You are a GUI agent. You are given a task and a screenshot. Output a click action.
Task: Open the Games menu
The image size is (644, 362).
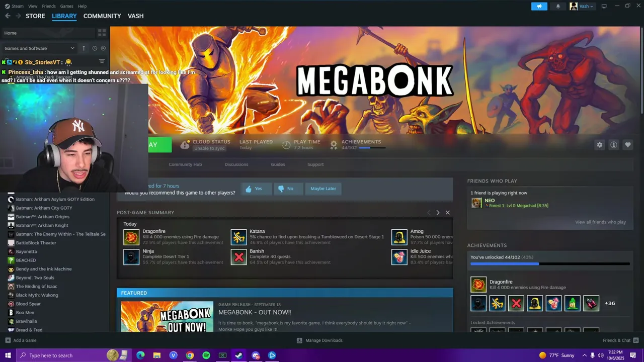point(66,6)
